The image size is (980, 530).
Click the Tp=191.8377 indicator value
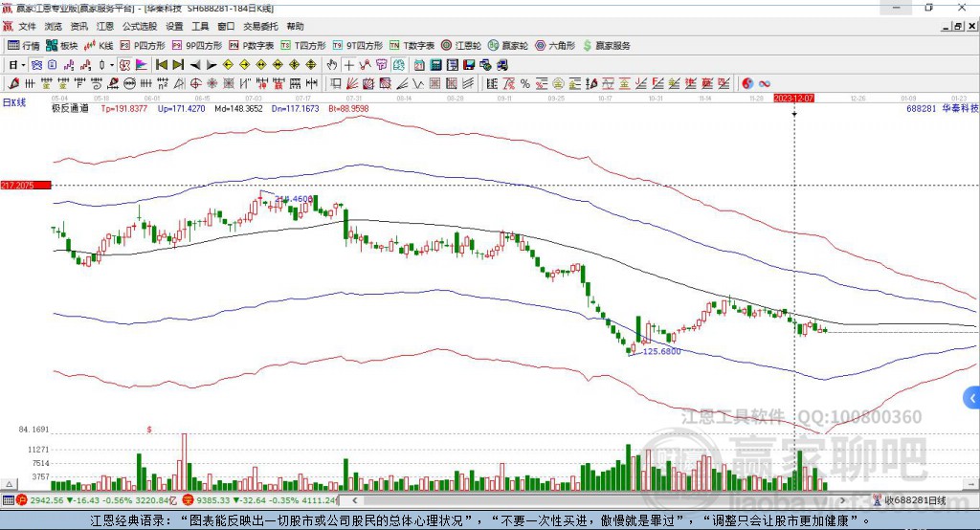click(x=124, y=108)
